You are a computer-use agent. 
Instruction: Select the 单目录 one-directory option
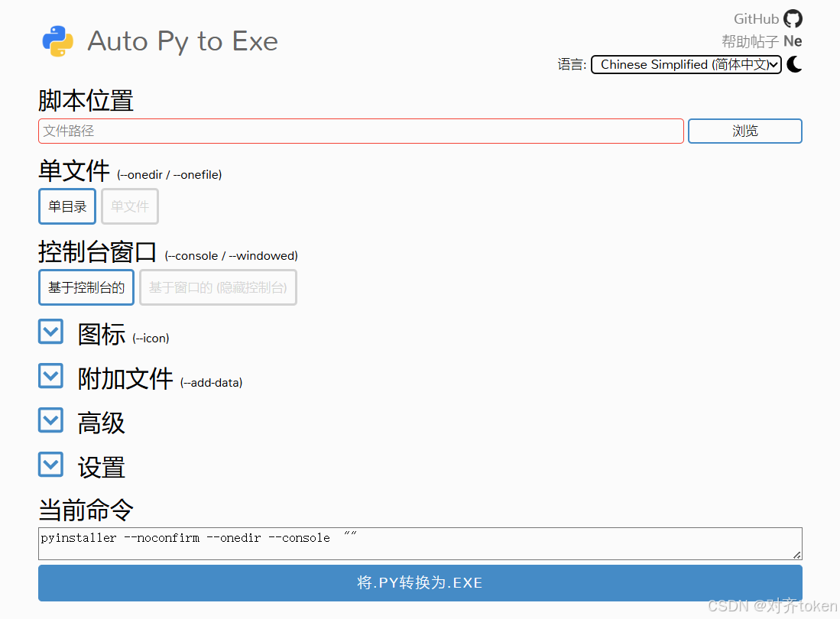coord(67,206)
